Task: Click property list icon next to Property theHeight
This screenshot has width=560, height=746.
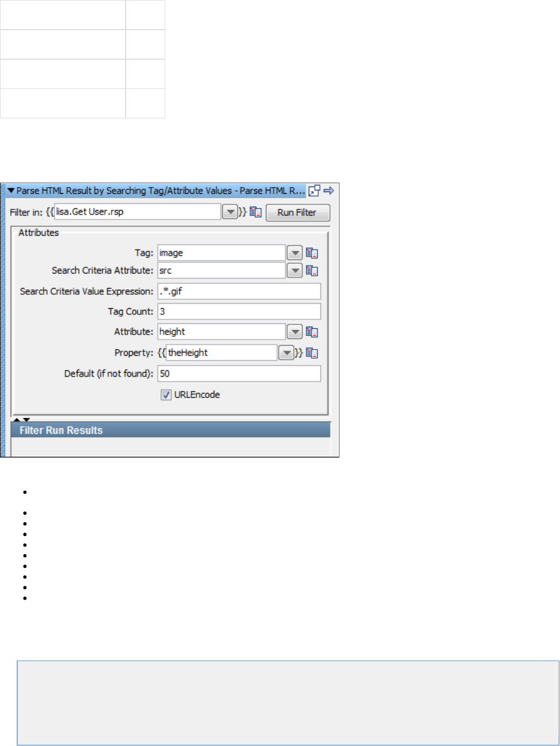Action: (312, 353)
